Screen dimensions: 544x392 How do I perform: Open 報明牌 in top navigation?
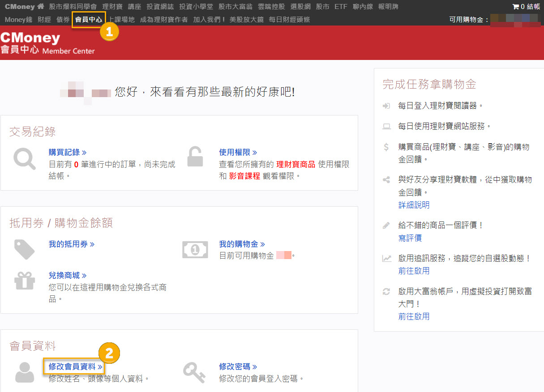coord(388,7)
